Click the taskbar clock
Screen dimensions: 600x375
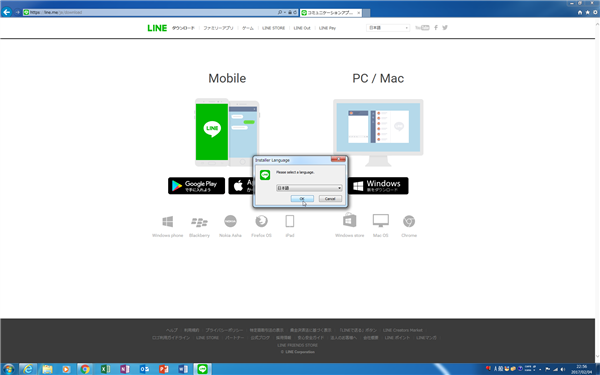(581, 369)
